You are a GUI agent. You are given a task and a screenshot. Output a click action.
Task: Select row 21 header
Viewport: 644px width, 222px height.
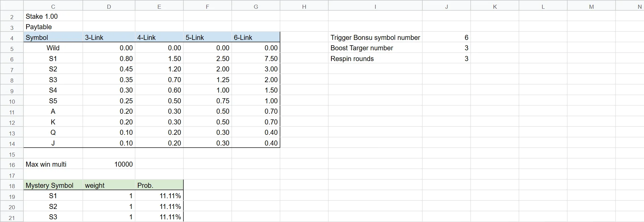pyautogui.click(x=12, y=217)
